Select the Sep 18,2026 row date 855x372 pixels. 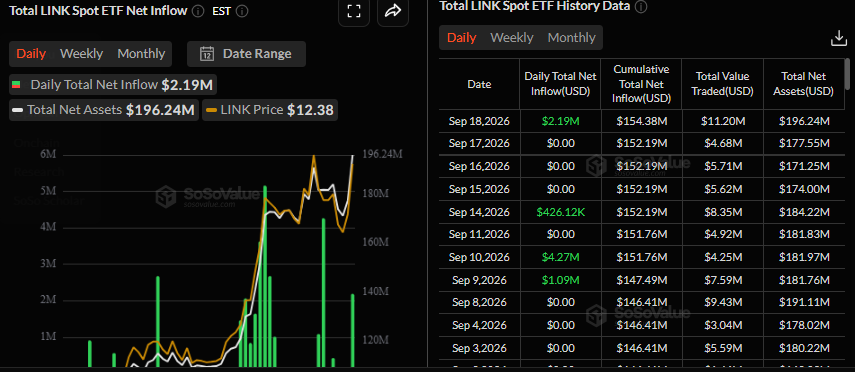point(479,122)
